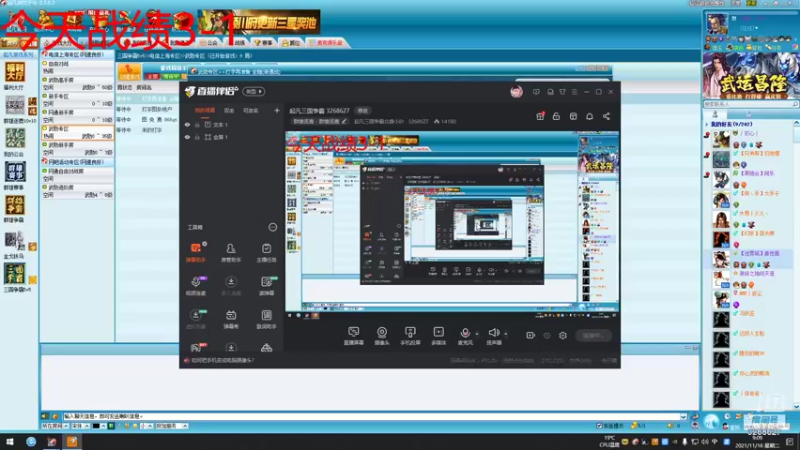Add 摄像头 camera source

(382, 336)
